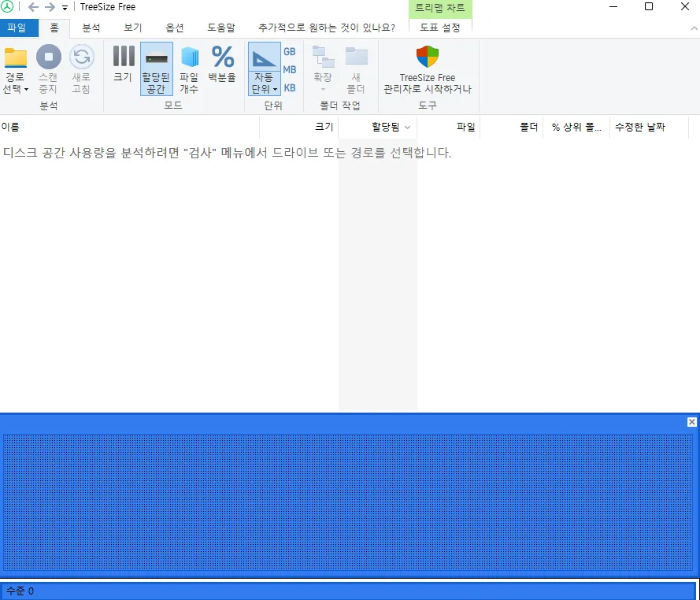Open the 파일 tab
700x600 pixels.
17,28
